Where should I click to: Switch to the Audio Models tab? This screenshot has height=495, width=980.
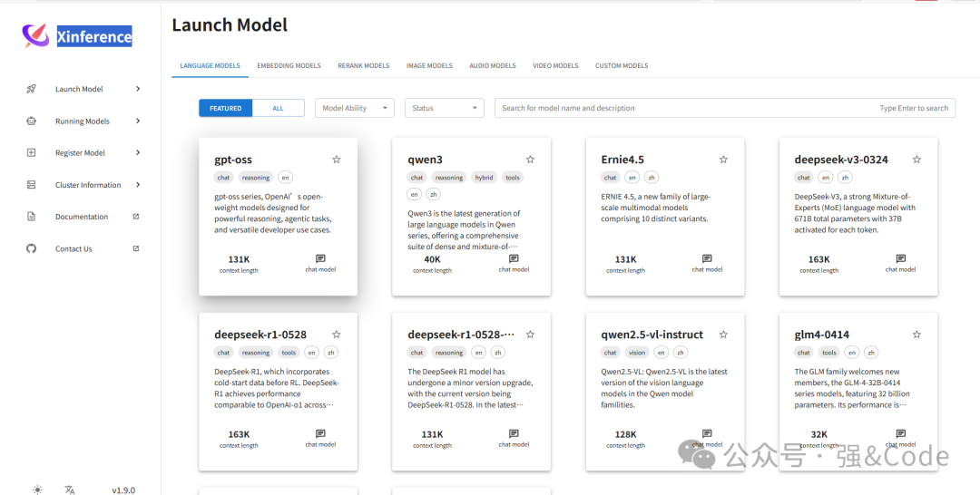(493, 65)
